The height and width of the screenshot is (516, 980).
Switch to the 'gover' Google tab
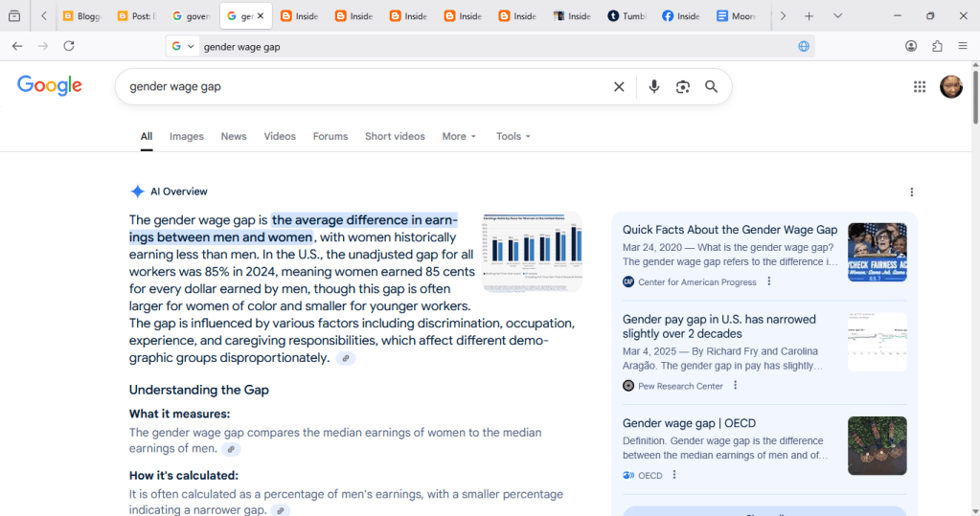pos(192,16)
